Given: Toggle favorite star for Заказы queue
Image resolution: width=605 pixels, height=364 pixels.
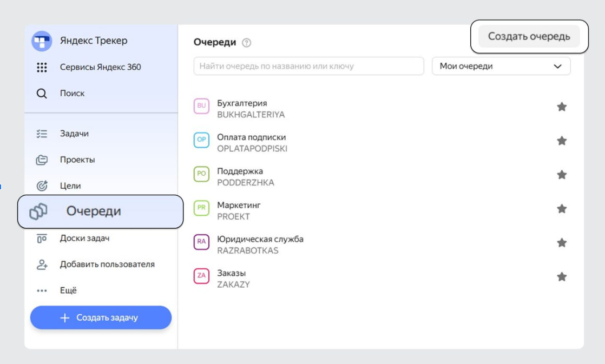Looking at the screenshot, I should [562, 277].
